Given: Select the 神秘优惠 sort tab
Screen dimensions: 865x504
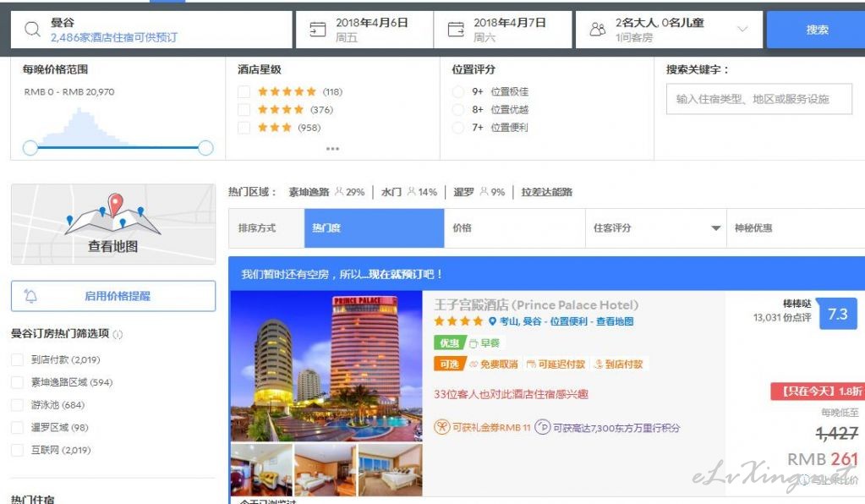Looking at the screenshot, I should tap(795, 228).
